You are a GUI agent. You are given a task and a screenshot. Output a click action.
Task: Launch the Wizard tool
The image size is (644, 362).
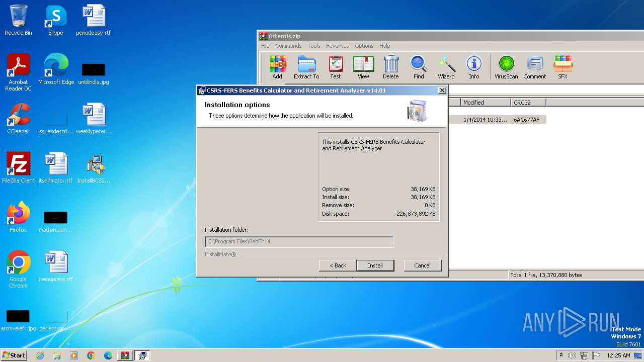click(x=446, y=67)
